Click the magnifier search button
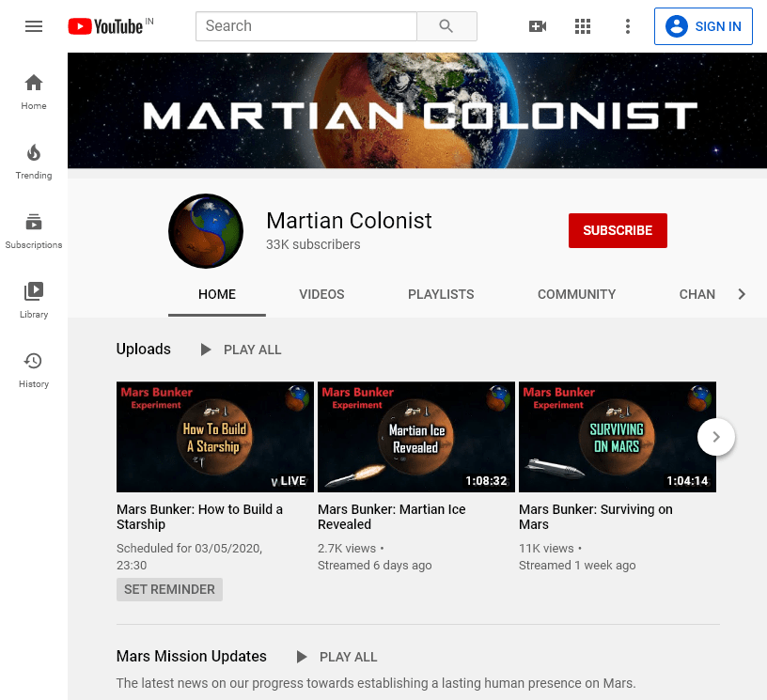The height and width of the screenshot is (700, 767). click(x=446, y=26)
